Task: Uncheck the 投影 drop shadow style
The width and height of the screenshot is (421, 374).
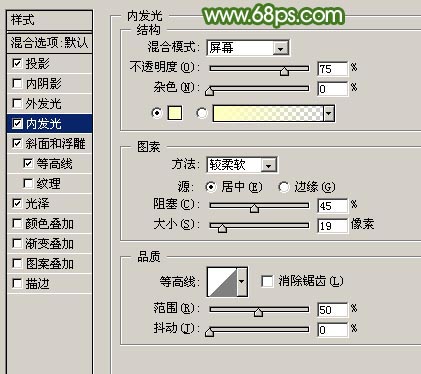Action: coord(17,63)
